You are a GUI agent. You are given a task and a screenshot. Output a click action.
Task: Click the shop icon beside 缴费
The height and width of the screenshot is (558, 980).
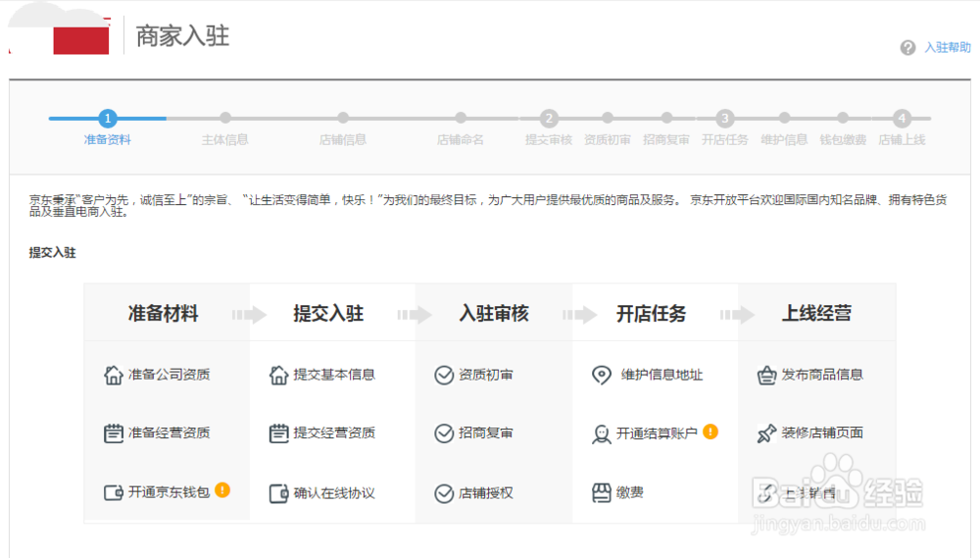coord(602,493)
